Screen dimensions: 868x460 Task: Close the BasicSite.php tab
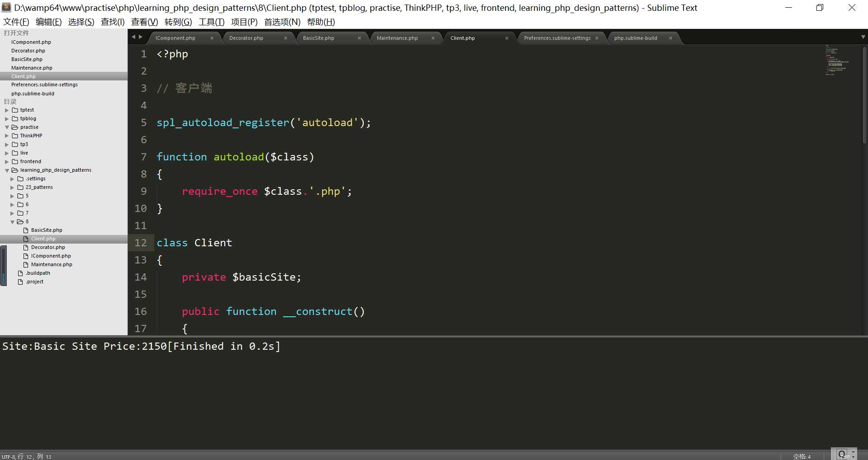tap(359, 38)
